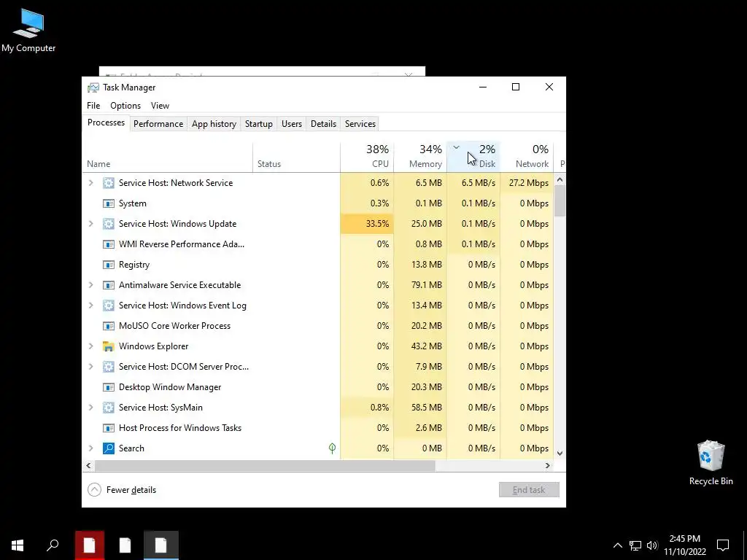This screenshot has width=747, height=560.
Task: Open the View menu
Action: (160, 106)
